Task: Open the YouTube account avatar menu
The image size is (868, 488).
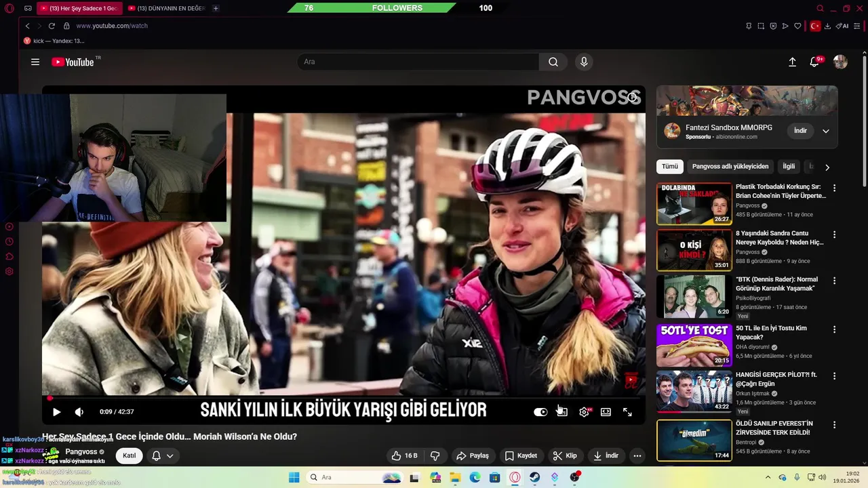Action: (x=840, y=62)
